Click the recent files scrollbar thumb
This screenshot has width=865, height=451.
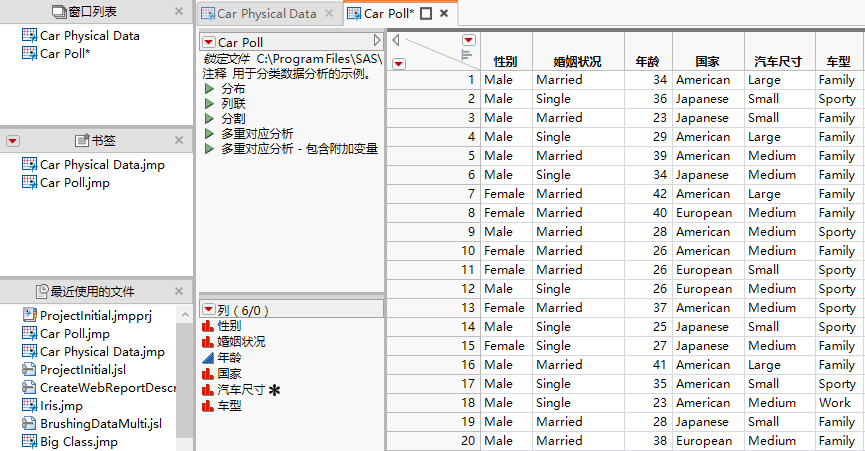[x=185, y=380]
